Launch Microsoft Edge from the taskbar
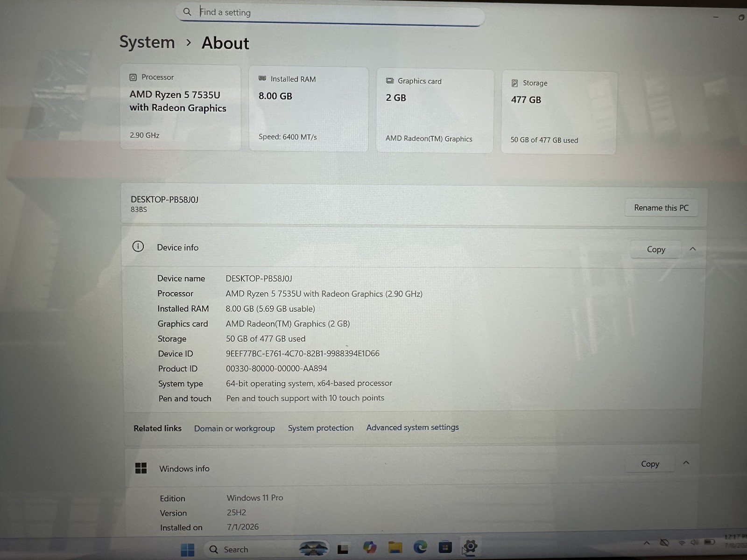 coord(420,546)
